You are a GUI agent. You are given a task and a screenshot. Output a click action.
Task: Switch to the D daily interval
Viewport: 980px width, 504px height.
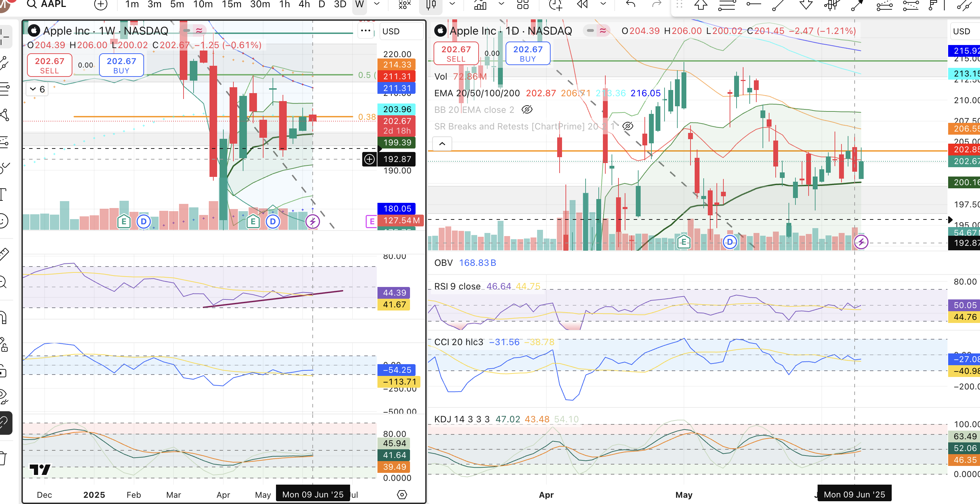(321, 4)
